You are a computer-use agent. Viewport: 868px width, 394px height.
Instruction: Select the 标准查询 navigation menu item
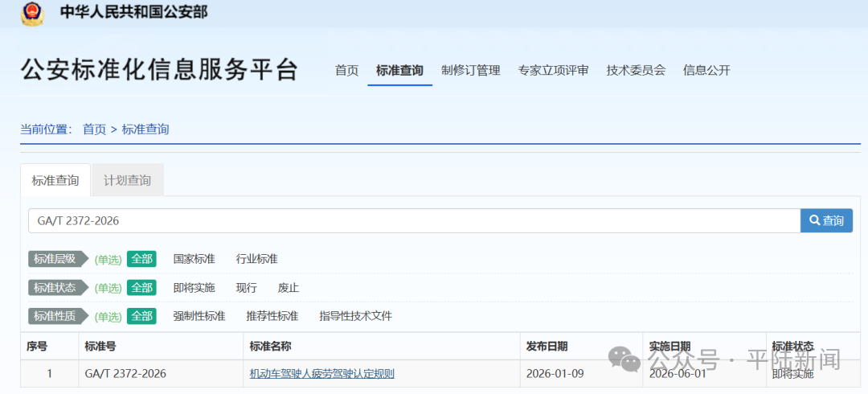399,71
